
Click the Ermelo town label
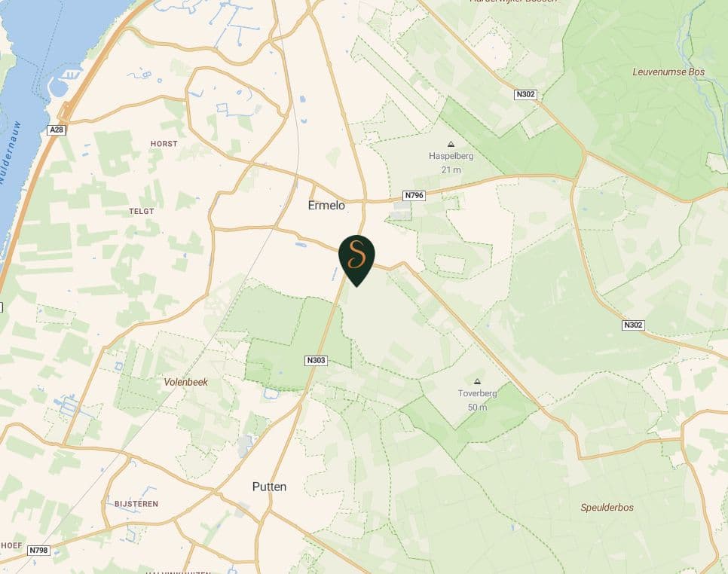coord(326,205)
